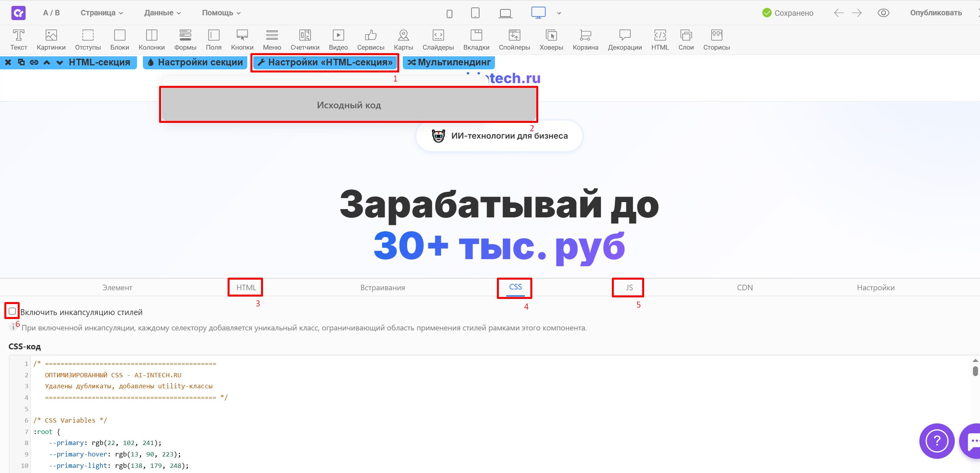Switch to desktop monitor view
The width and height of the screenshot is (980, 473).
[x=538, y=13]
